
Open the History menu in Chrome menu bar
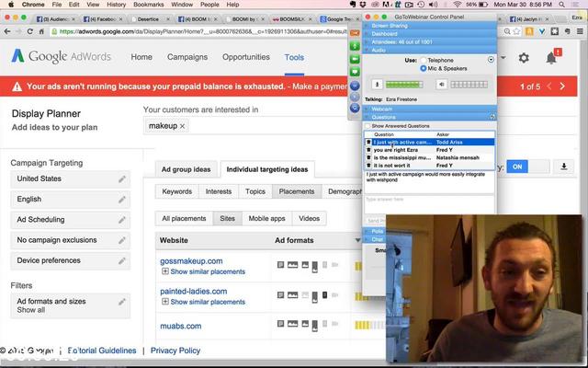[x=116, y=5]
